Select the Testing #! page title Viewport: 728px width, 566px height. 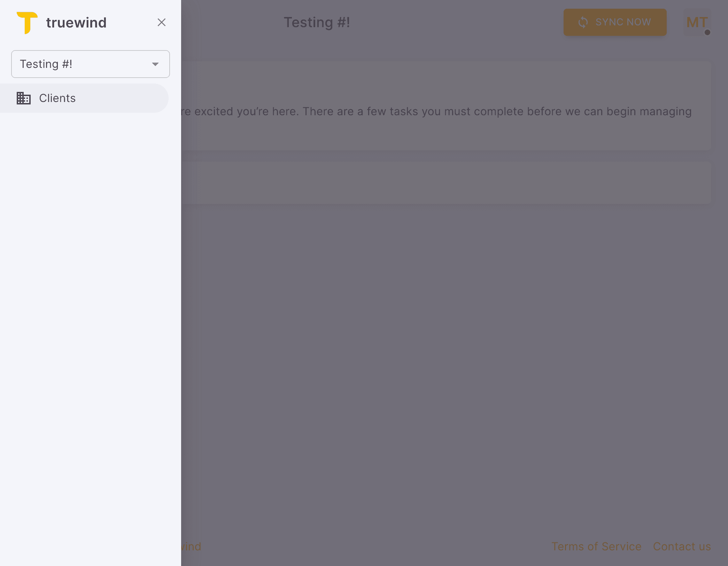[x=316, y=22]
